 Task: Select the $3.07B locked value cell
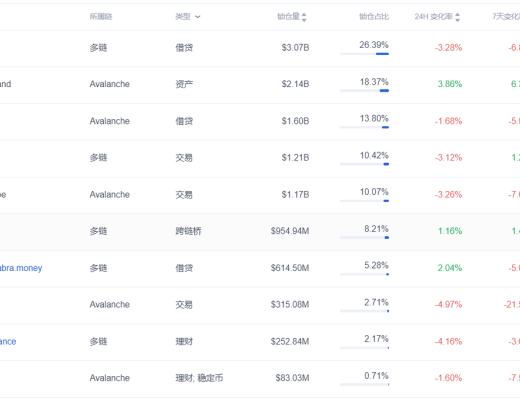click(x=295, y=48)
